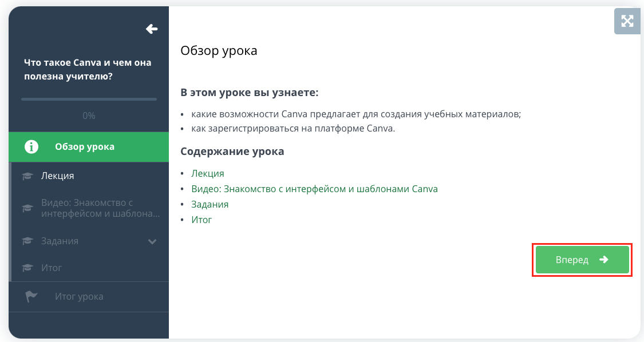Open the Видео: Знакомство sidebar item
Screen dimensions: 644x342
click(90, 208)
